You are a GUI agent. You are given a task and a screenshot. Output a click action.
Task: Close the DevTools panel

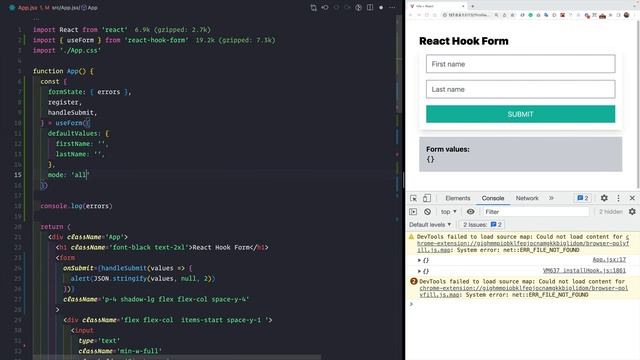click(x=632, y=198)
